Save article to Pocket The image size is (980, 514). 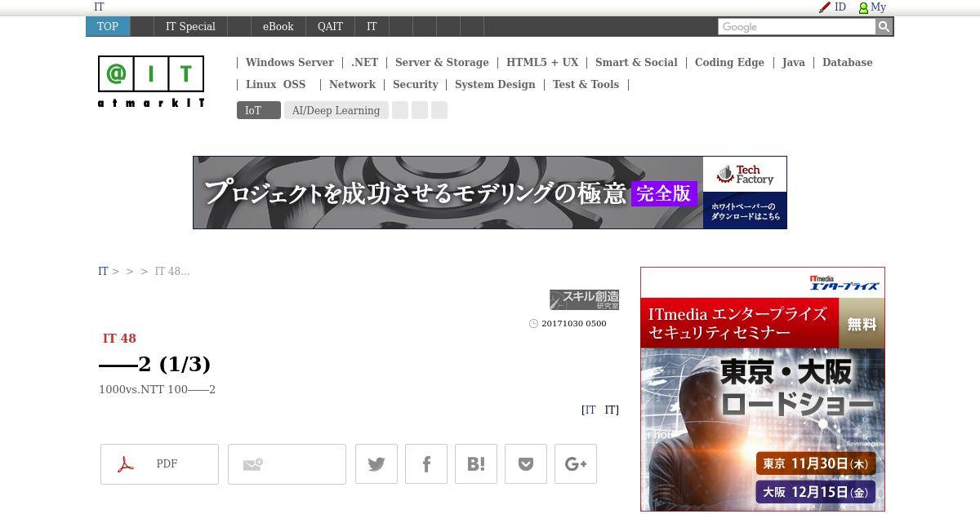click(x=526, y=464)
